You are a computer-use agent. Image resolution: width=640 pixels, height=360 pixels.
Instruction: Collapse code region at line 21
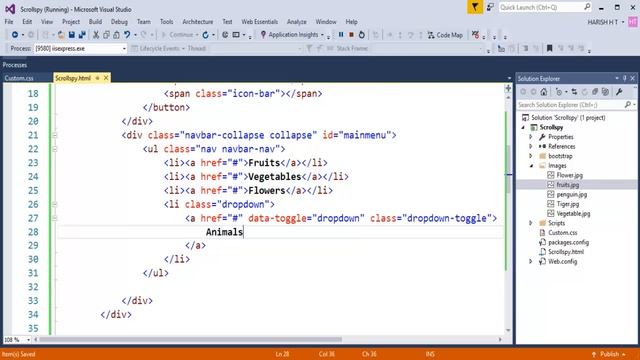[55, 135]
